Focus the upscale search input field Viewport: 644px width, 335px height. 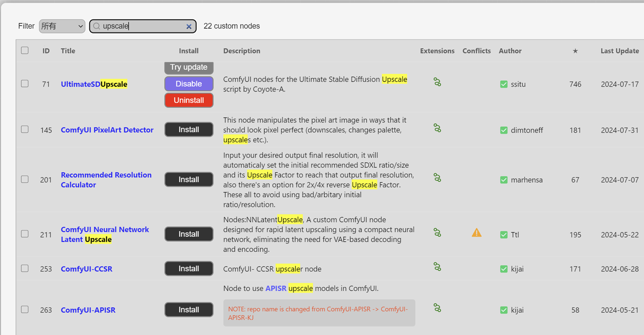point(143,26)
